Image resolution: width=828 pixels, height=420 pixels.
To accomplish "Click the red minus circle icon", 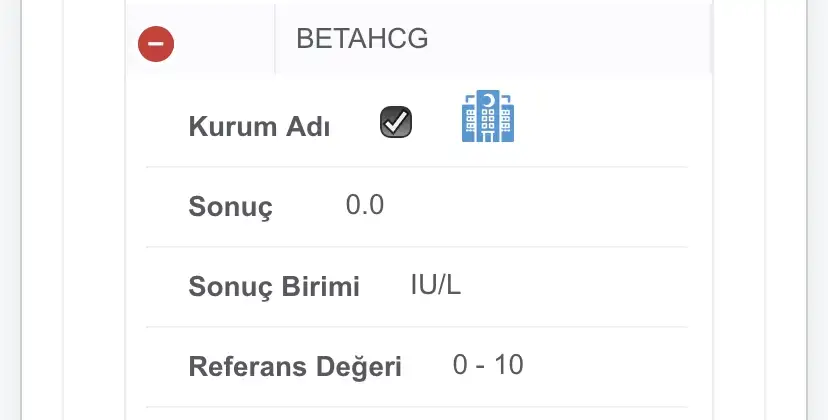I will 156,44.
